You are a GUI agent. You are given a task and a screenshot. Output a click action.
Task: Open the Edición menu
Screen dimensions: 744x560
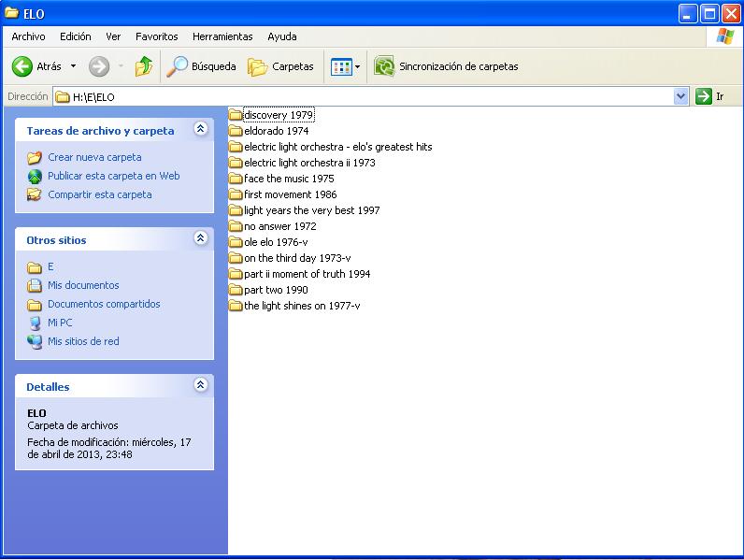76,36
